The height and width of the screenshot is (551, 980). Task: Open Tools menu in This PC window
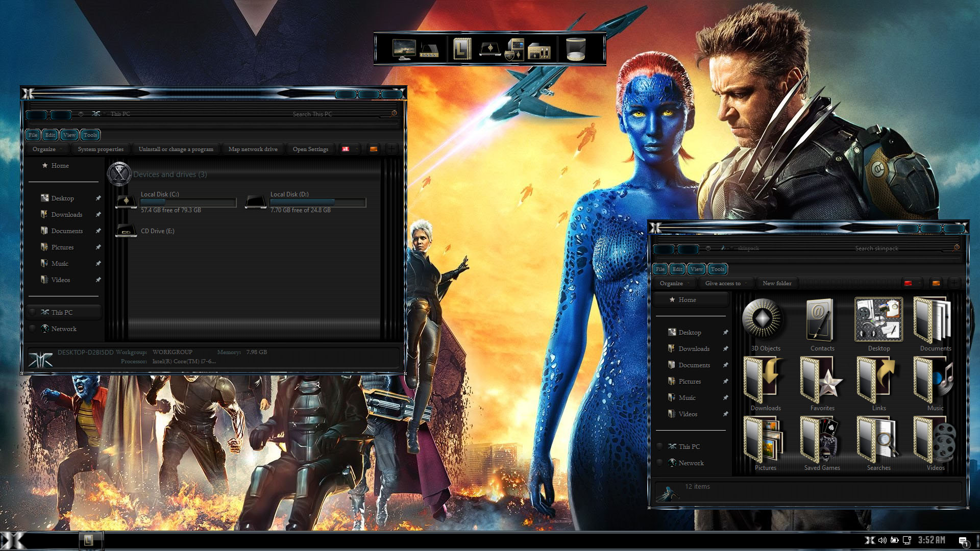point(90,135)
